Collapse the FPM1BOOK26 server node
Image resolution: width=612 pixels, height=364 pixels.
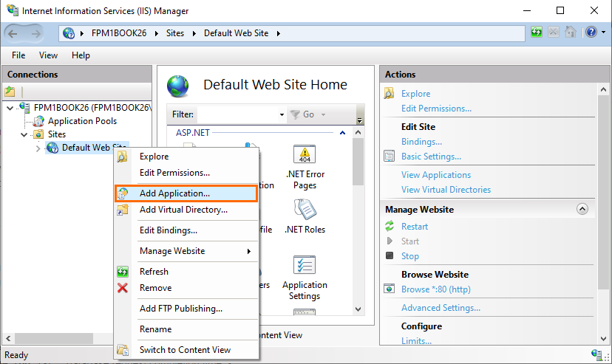coord(10,108)
